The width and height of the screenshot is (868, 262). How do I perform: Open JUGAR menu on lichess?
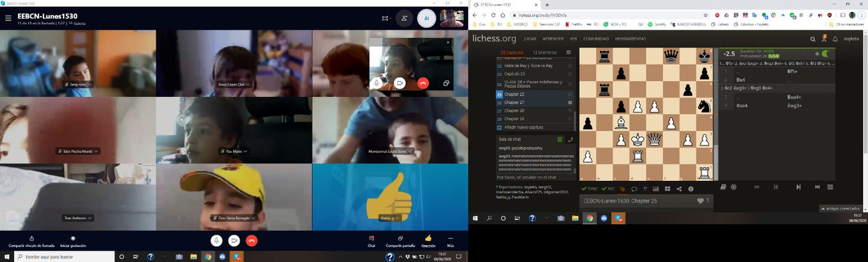click(530, 39)
